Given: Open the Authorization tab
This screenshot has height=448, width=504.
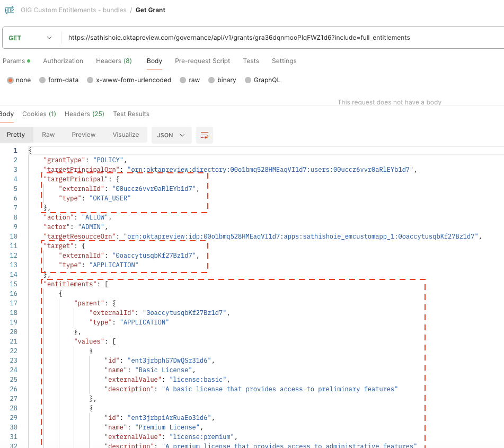Looking at the screenshot, I should tap(63, 61).
